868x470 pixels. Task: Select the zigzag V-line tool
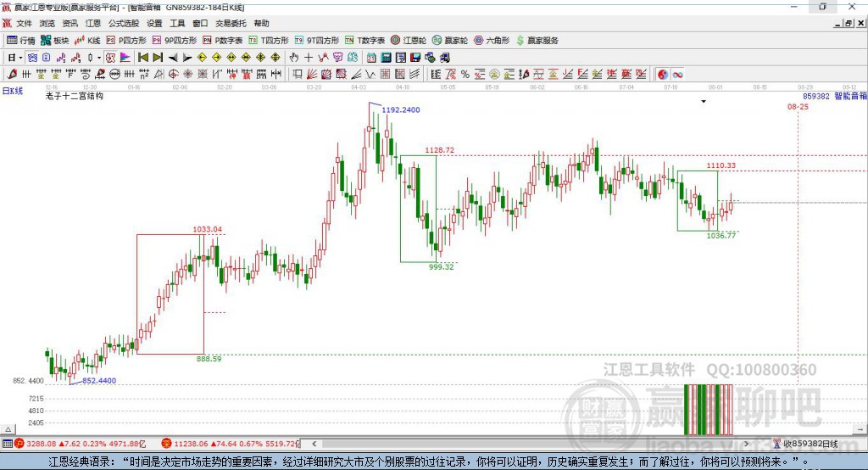tap(370, 75)
